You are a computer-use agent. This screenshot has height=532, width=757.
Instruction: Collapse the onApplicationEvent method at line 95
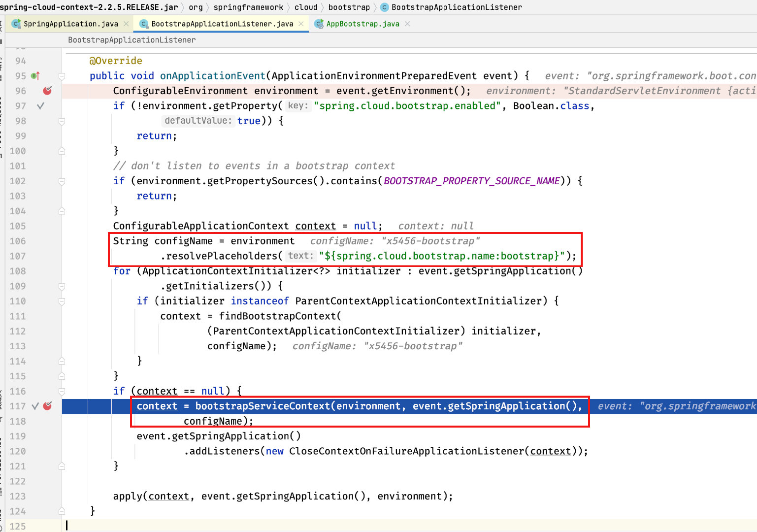[x=62, y=76]
